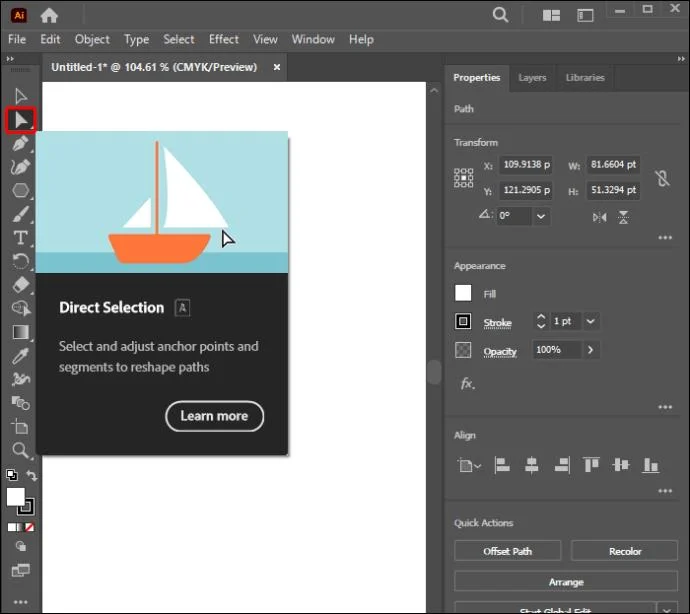The image size is (690, 614).
Task: Click the Stroke color swatch in Appearance
Action: tap(463, 321)
